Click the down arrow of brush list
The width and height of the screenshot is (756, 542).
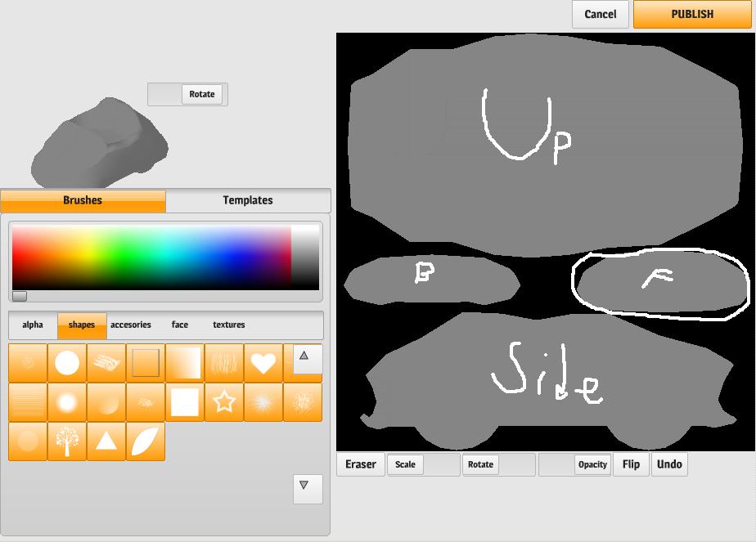pos(308,489)
